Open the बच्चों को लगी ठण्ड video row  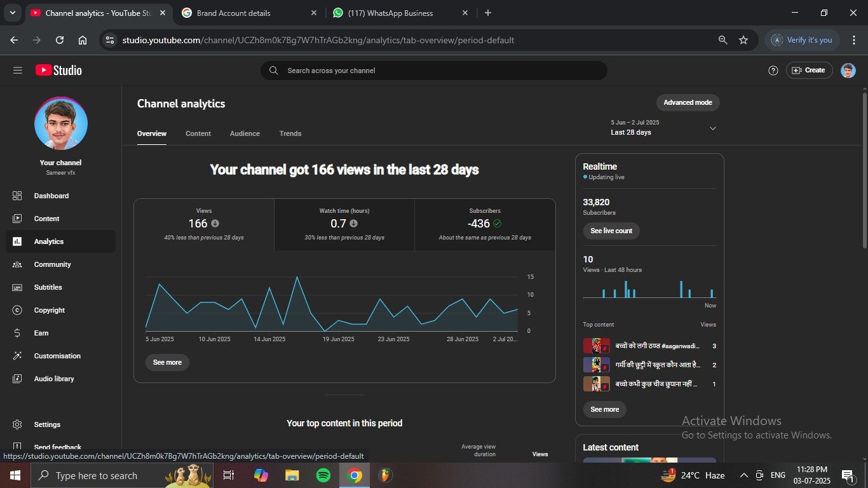(649, 346)
